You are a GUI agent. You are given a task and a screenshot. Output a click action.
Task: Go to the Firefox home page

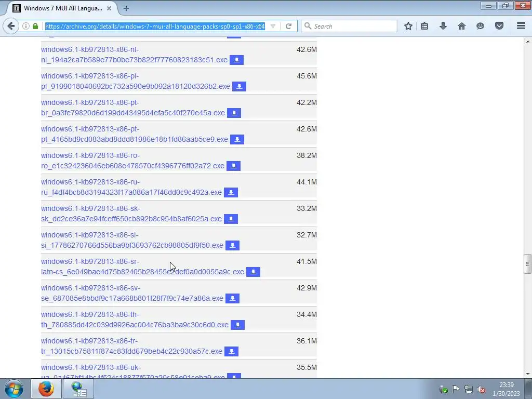462,26
